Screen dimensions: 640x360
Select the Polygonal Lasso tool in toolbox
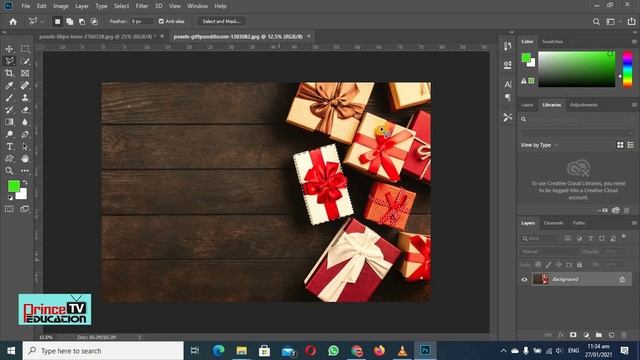point(9,61)
